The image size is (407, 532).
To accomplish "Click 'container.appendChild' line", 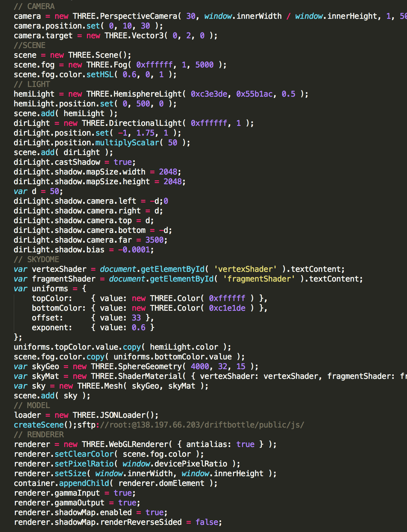I will tap(116, 483).
